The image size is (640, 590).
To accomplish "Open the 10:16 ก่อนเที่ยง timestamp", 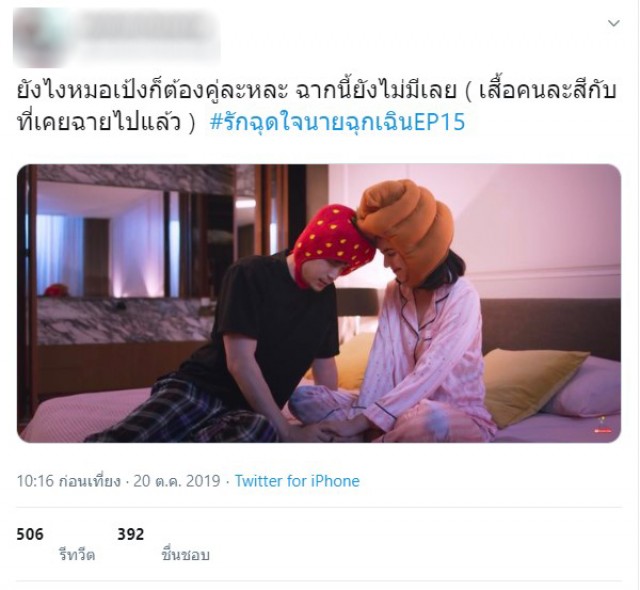I will click(x=69, y=481).
